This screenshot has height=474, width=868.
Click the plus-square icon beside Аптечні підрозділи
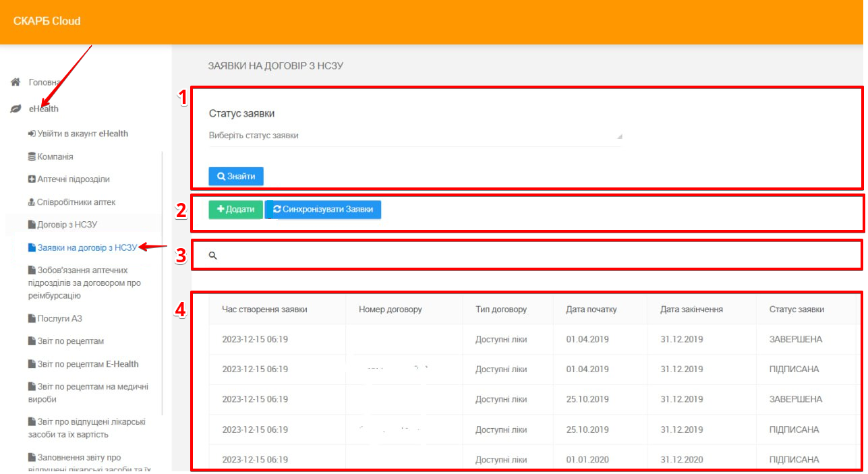[x=32, y=179]
